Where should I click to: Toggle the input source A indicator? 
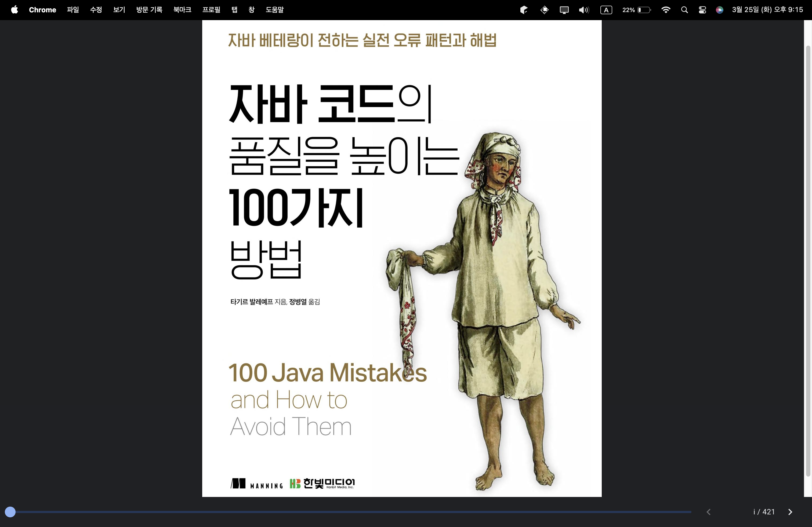tap(606, 10)
